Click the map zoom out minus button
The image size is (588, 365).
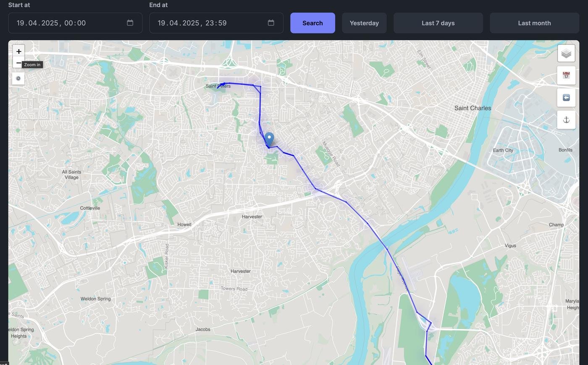tap(18, 63)
